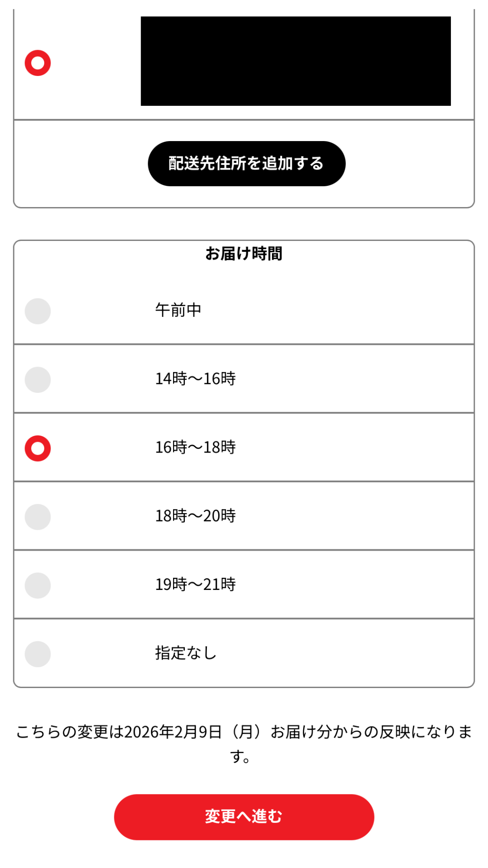Choose the 指定なし radio button
The height and width of the screenshot is (868, 488).
(38, 654)
